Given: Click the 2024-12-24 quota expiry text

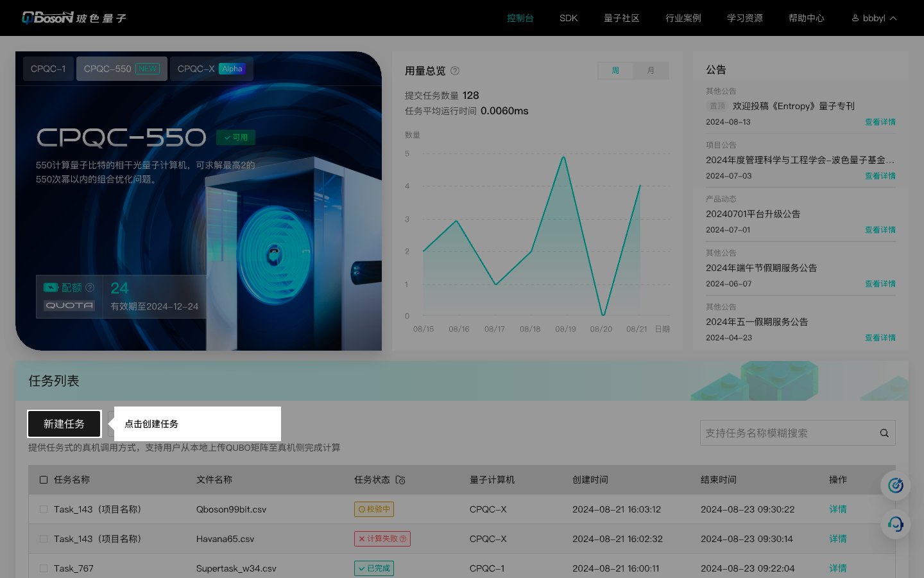Looking at the screenshot, I should [155, 306].
